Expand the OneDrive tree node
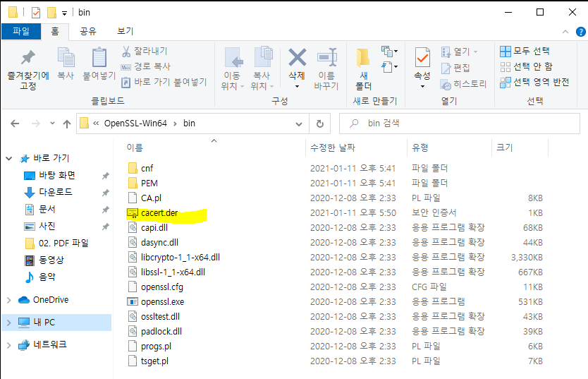Image resolution: width=588 pixels, height=379 pixels. click(9, 300)
